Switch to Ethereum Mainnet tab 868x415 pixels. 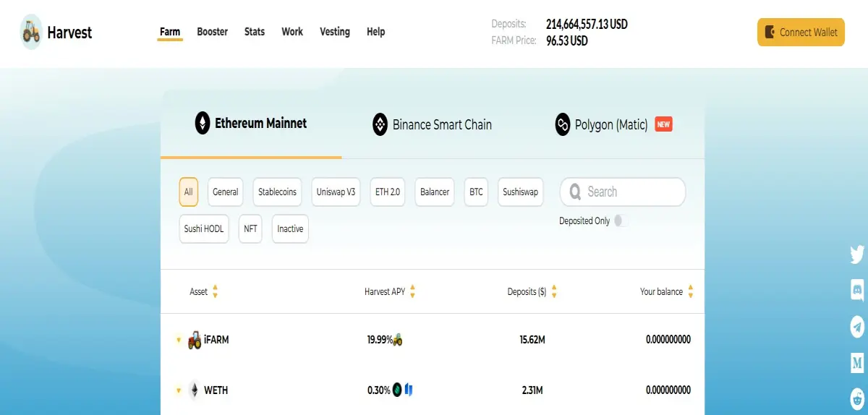[x=251, y=124]
